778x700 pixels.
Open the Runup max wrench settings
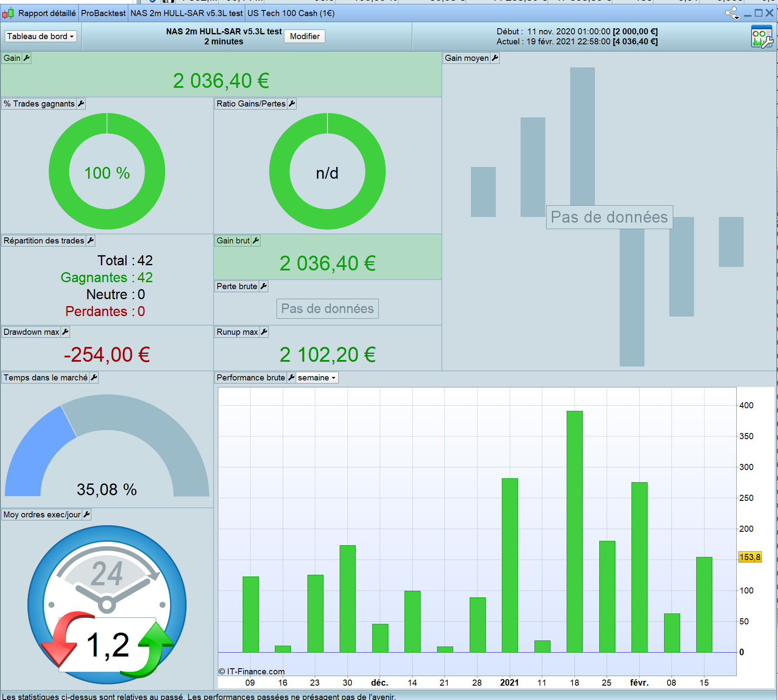(264, 332)
